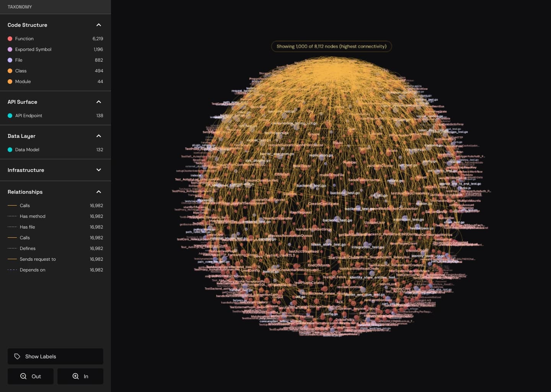Collapse the Data Layer section

pyautogui.click(x=99, y=136)
